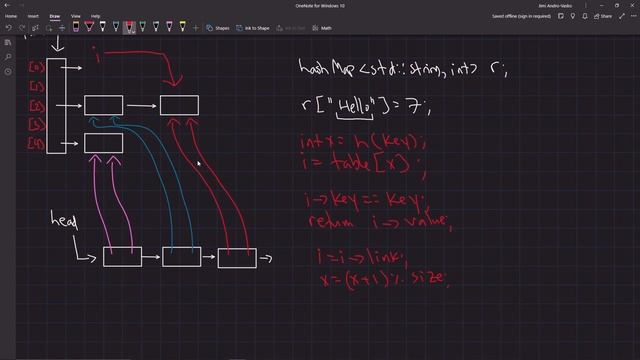Image resolution: width=640 pixels, height=360 pixels.
Task: Add a new pen with the plus icon
Action: click(x=196, y=28)
